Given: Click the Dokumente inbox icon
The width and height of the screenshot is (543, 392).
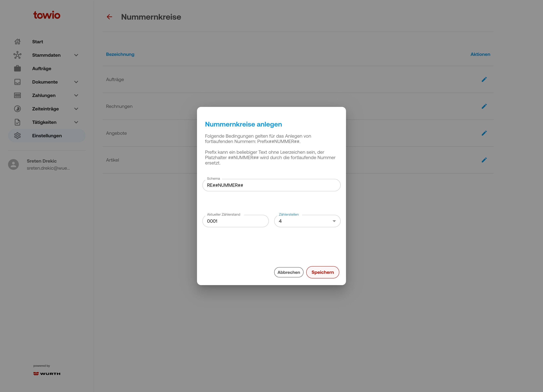Looking at the screenshot, I should point(17,82).
